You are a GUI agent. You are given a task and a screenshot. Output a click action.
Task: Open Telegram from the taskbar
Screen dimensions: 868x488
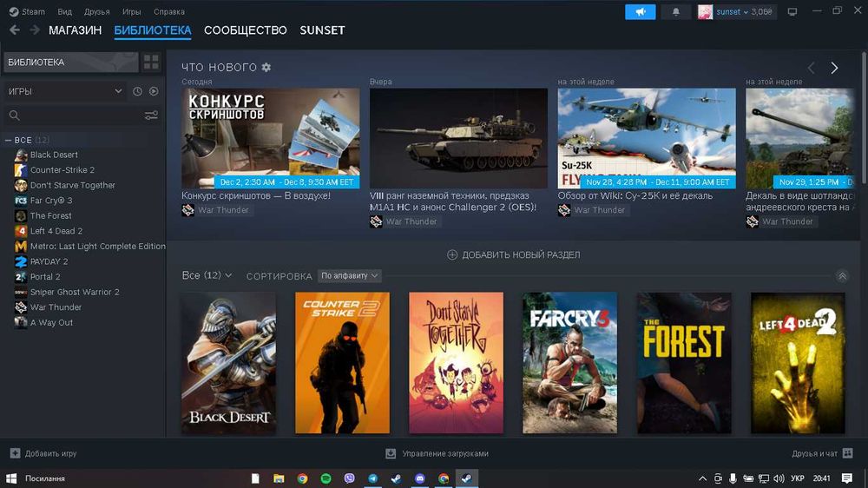(372, 478)
